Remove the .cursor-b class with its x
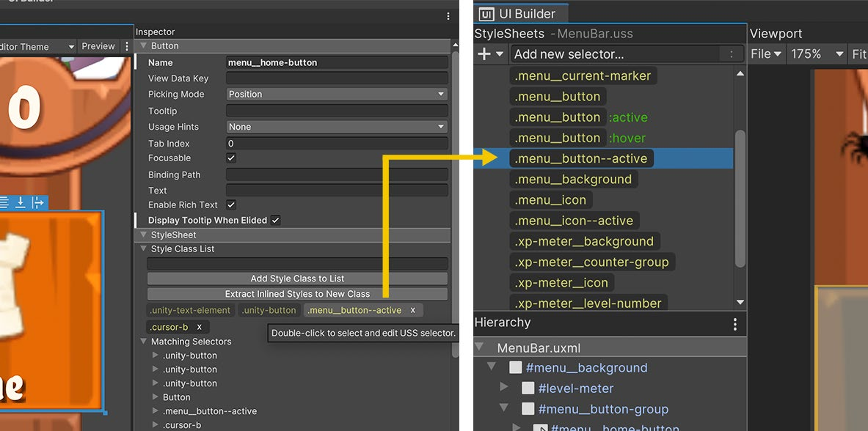The height and width of the screenshot is (431, 868). pyautogui.click(x=200, y=327)
